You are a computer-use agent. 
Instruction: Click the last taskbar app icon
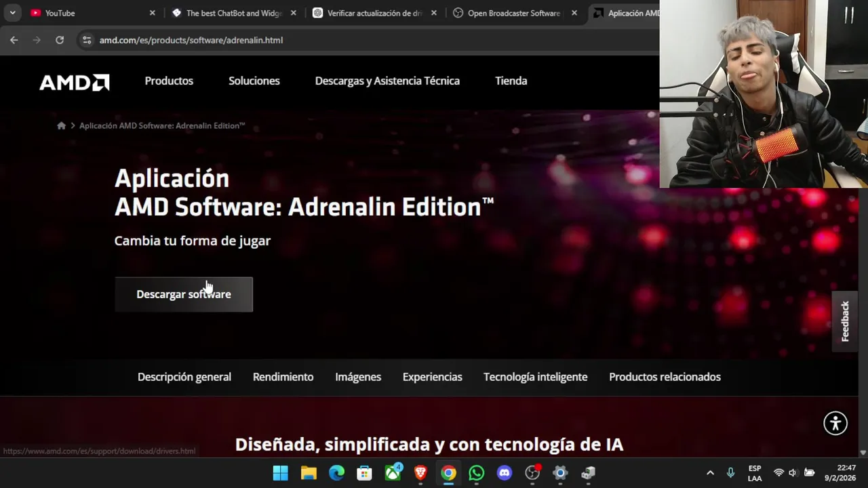click(588, 472)
